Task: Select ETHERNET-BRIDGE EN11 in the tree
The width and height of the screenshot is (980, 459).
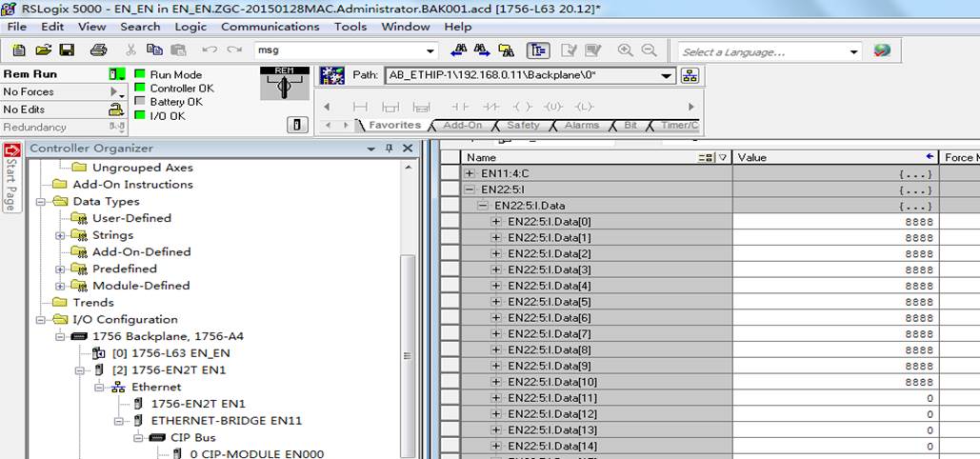Action: [x=227, y=421]
